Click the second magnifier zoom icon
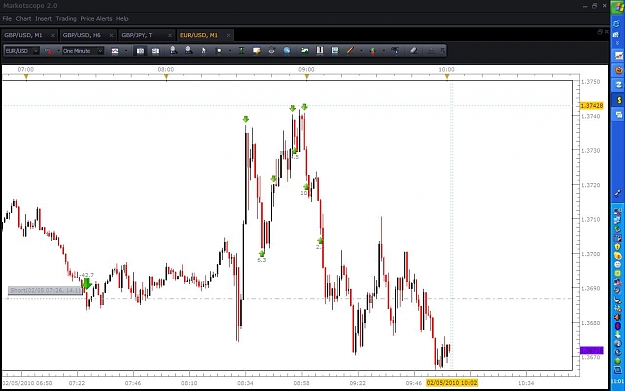The image size is (625, 391). point(188,51)
